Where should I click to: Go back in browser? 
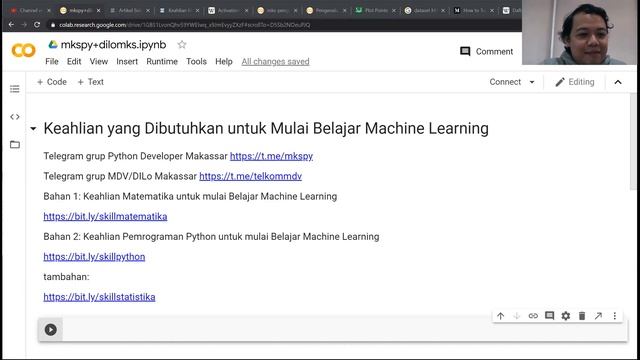click(x=11, y=25)
